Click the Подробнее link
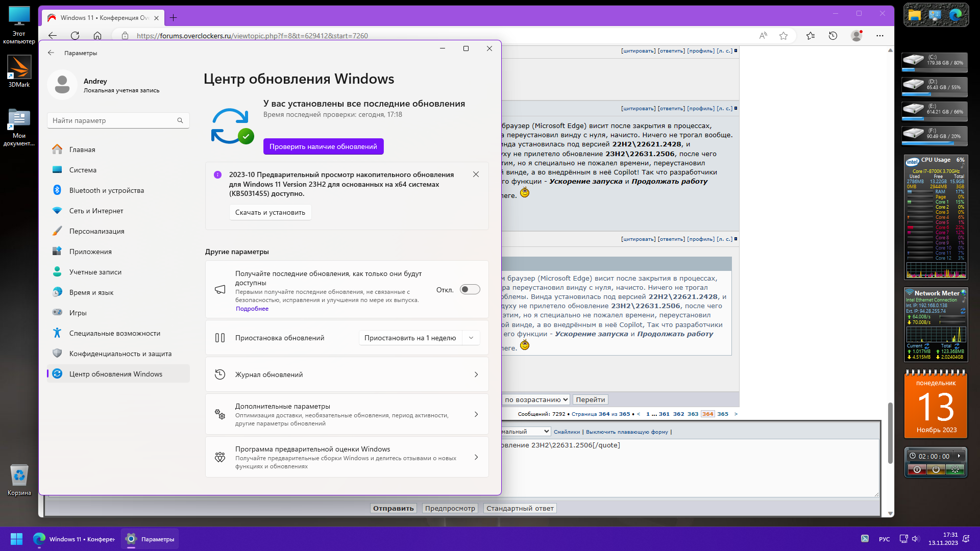Screen dimensions: 980x551 (252, 309)
